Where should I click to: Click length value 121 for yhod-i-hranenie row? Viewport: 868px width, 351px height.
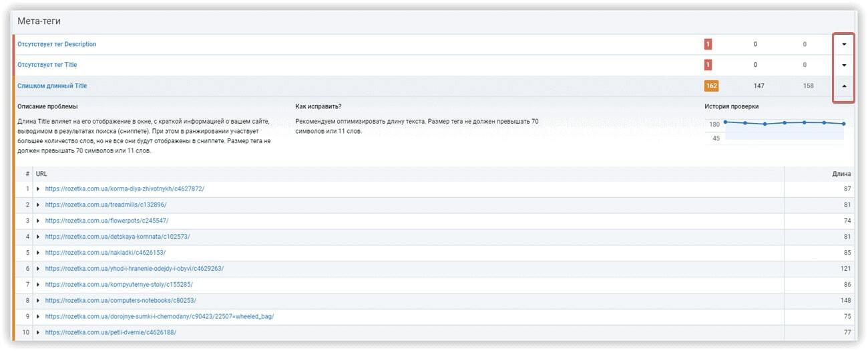846,269
